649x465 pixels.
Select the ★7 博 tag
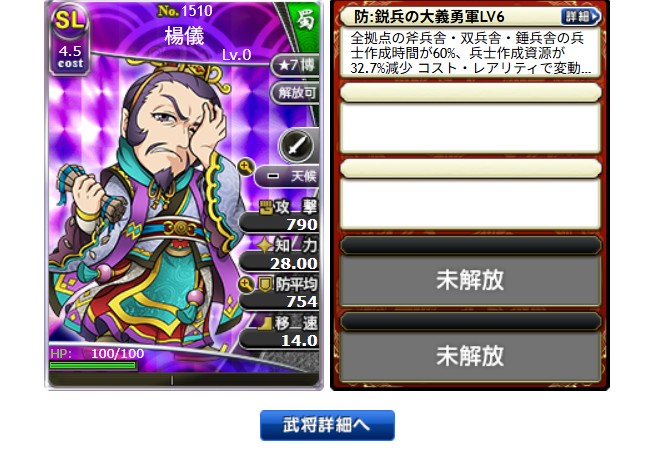296,65
